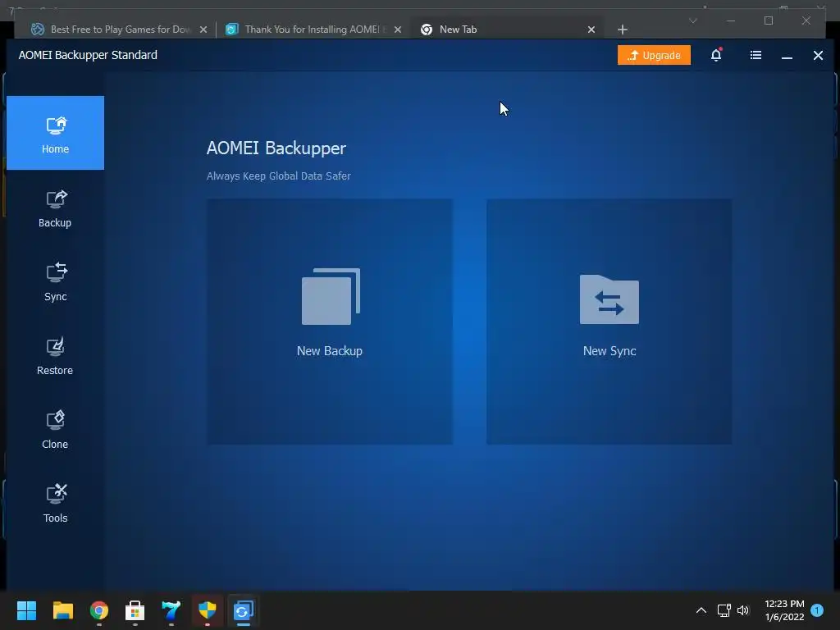Open the security shield taskbar icon
Screen dimensions: 840x630
pyautogui.click(x=208, y=610)
